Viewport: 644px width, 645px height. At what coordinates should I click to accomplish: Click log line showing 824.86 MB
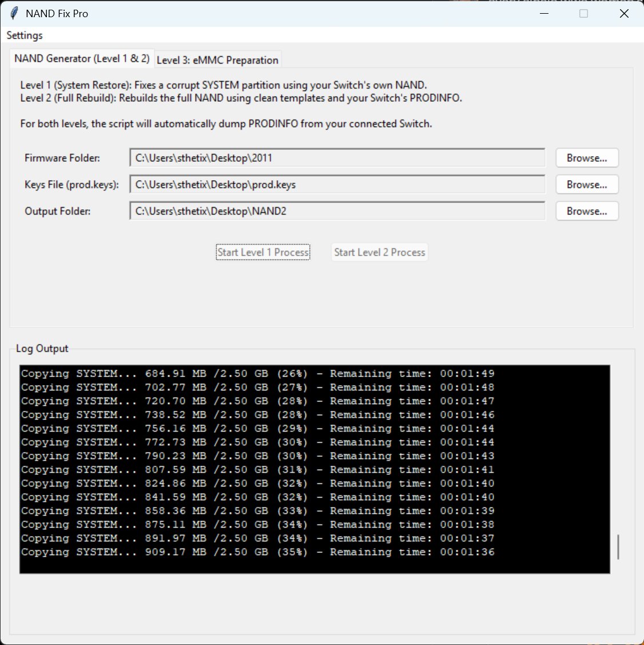click(257, 483)
